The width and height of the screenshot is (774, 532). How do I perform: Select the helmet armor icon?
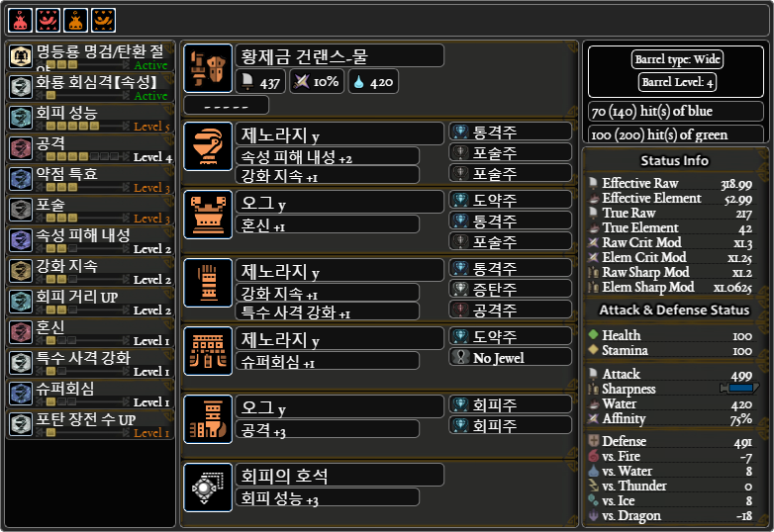tap(208, 146)
